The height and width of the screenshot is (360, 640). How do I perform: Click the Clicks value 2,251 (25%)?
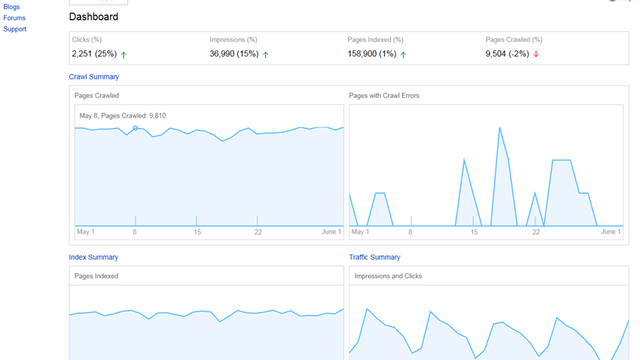click(94, 54)
